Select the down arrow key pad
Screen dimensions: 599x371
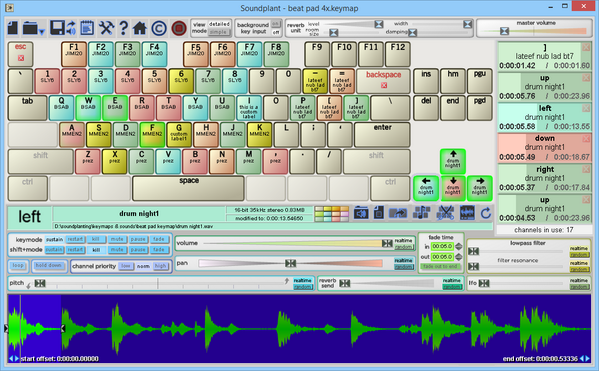tap(453, 188)
